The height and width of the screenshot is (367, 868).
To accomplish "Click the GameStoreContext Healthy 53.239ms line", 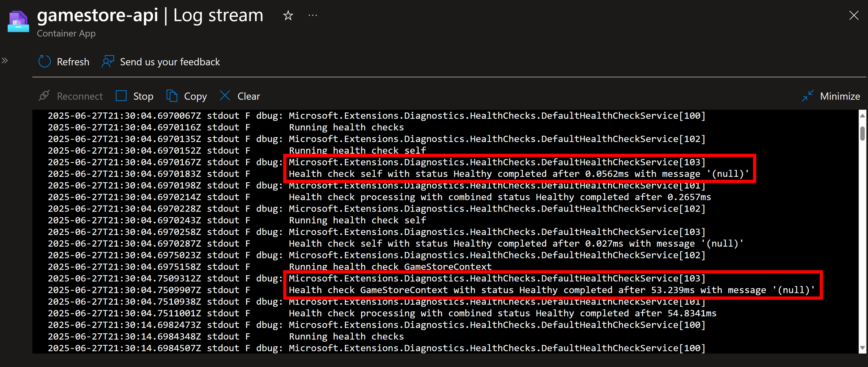I will [552, 290].
